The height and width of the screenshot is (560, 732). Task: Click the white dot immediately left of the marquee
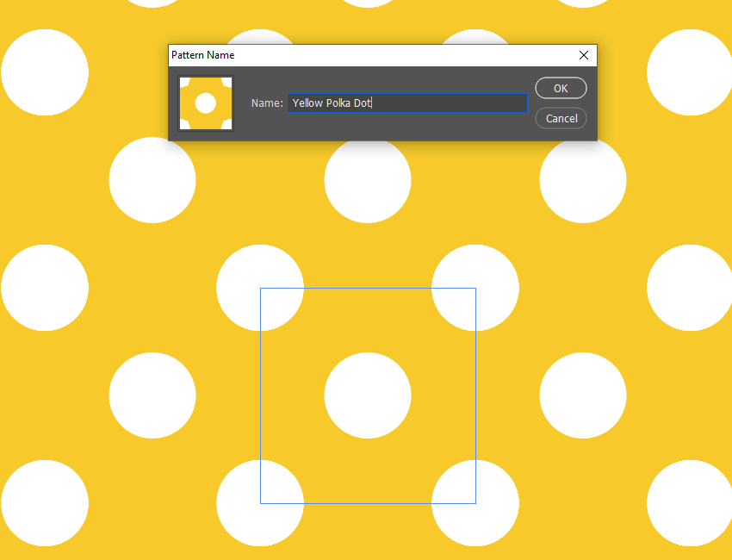(152, 395)
